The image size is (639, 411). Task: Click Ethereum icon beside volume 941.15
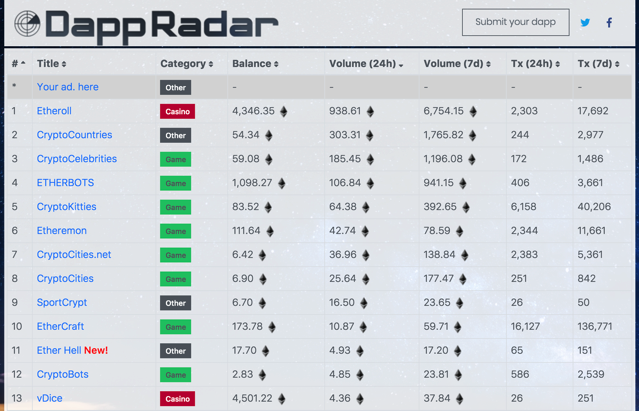tap(463, 184)
